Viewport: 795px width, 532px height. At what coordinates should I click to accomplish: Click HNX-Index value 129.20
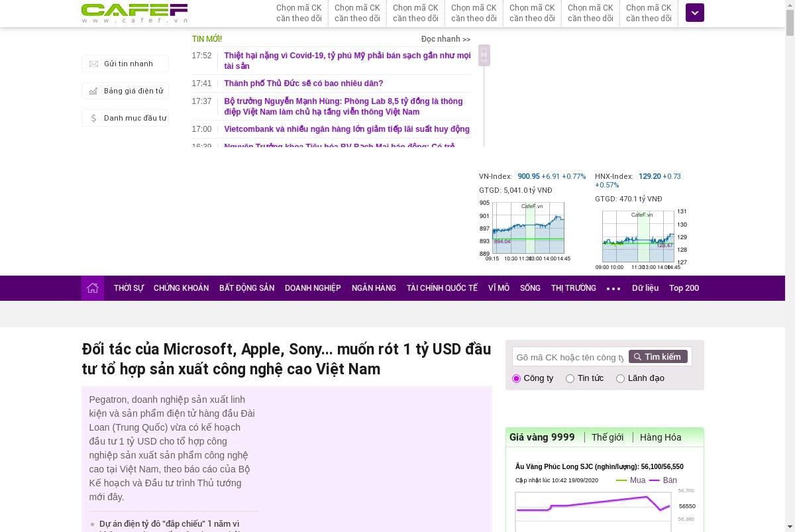click(650, 176)
